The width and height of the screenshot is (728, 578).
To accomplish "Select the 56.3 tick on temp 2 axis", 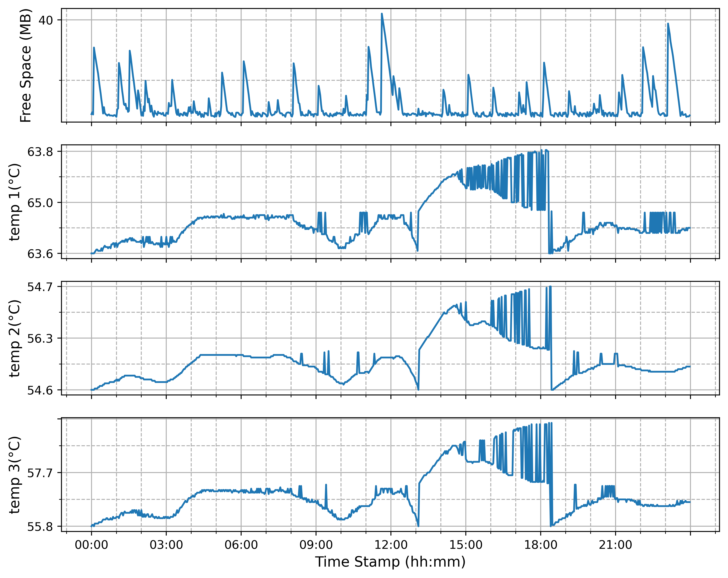I will click(x=40, y=339).
